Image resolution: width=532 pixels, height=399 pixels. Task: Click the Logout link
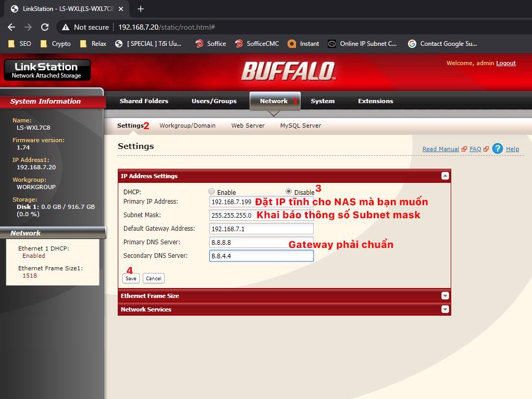pyautogui.click(x=506, y=63)
